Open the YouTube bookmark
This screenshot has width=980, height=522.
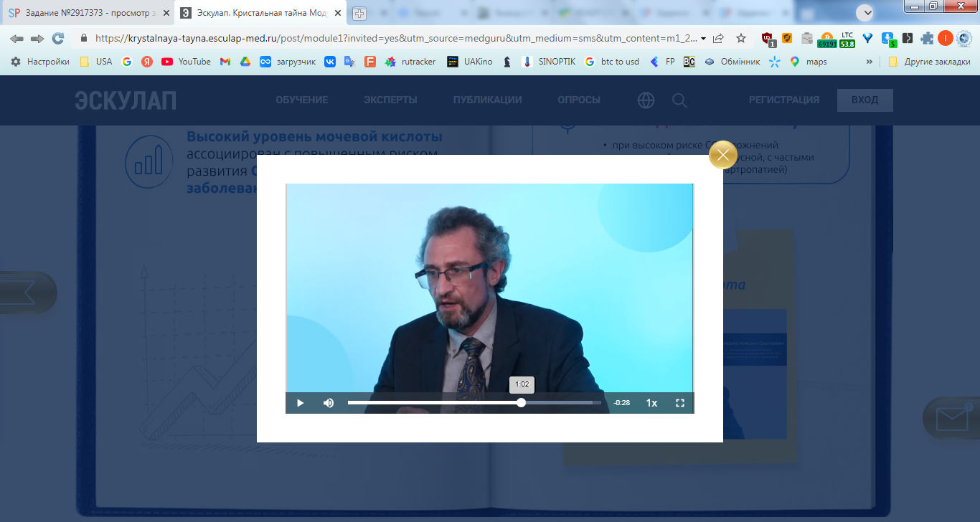(186, 62)
